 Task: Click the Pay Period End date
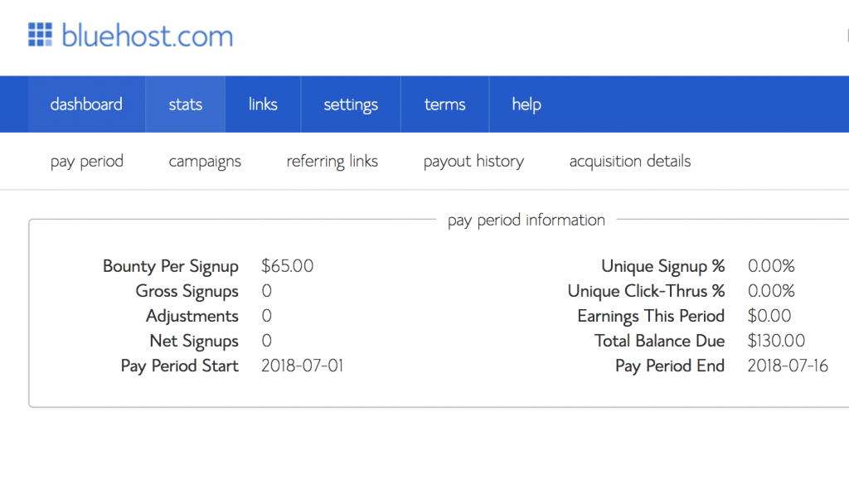coord(788,365)
